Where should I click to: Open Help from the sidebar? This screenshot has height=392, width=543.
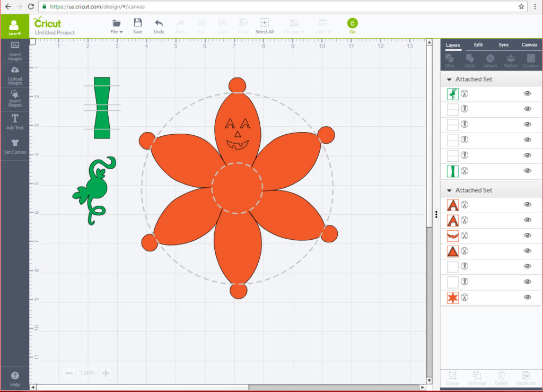point(15,377)
